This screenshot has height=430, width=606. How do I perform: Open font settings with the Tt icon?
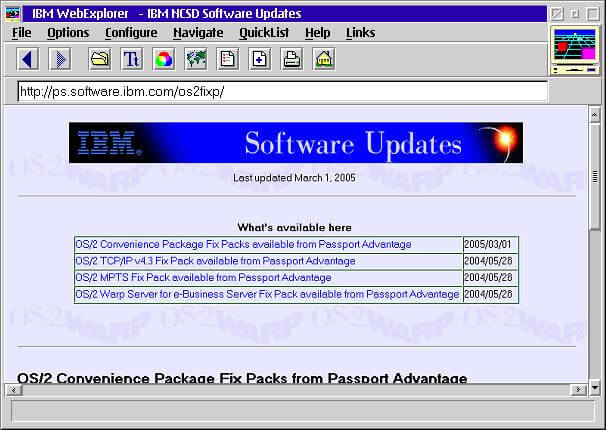point(132,59)
